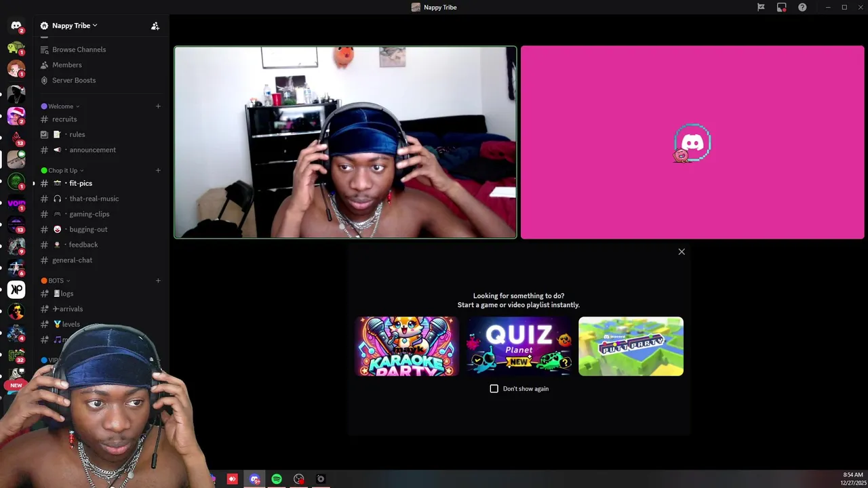Click the Browse Channels icon
The width and height of the screenshot is (868, 488).
point(44,49)
